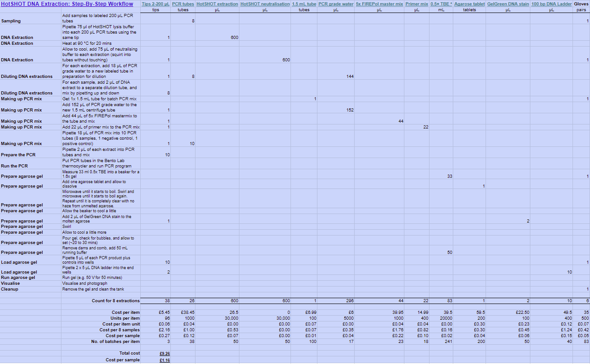Viewport: 590px width, 364px height.
Task: Select the 'Prepare the PCR' stage cell
Action: 30,153
